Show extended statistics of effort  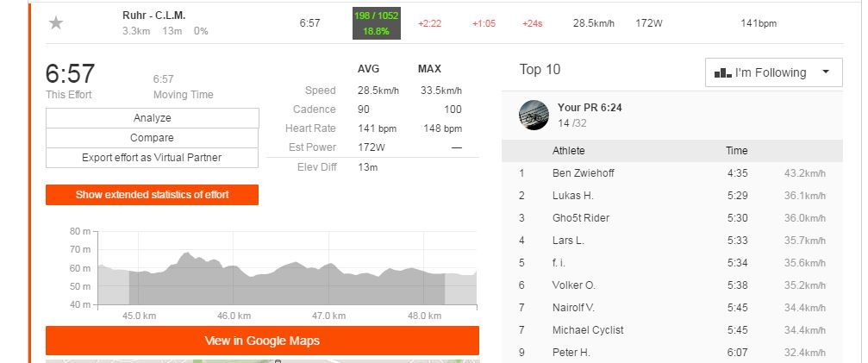152,195
